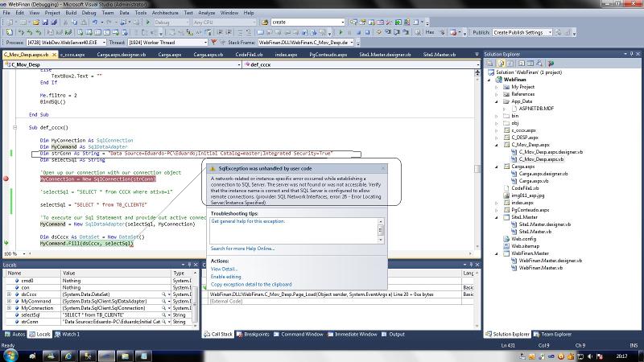Image resolution: width=644 pixels, height=362 pixels.
Task: Click the red flag threads icon
Action: (213, 43)
